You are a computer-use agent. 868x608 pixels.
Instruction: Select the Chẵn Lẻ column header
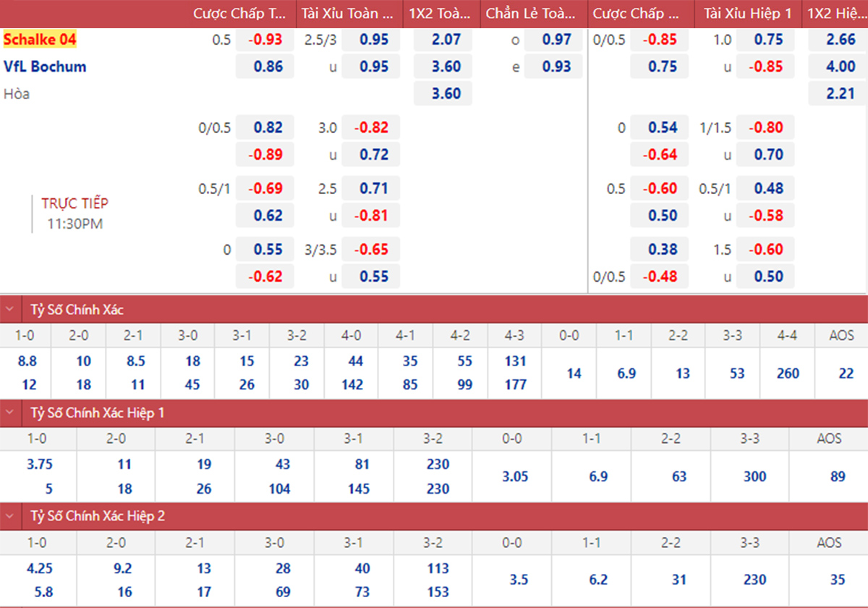[532, 14]
